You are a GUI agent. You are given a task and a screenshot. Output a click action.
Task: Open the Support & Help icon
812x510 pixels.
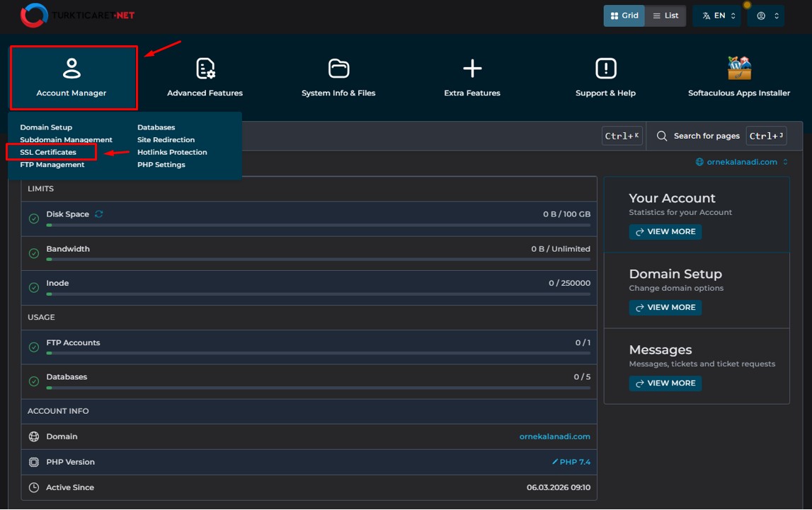605,69
